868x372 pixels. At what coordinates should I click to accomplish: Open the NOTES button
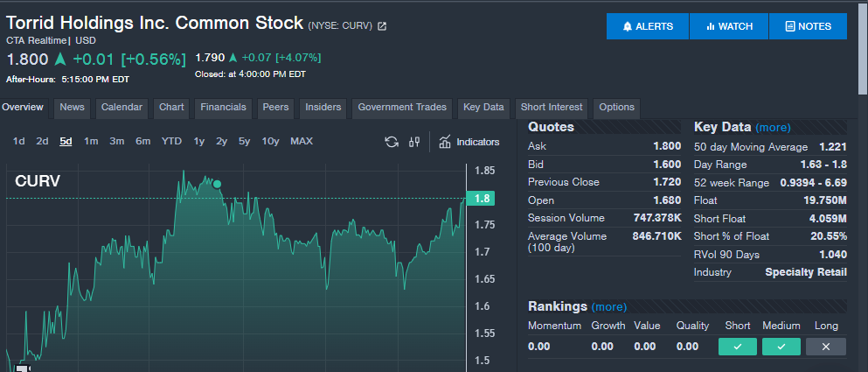click(x=808, y=26)
